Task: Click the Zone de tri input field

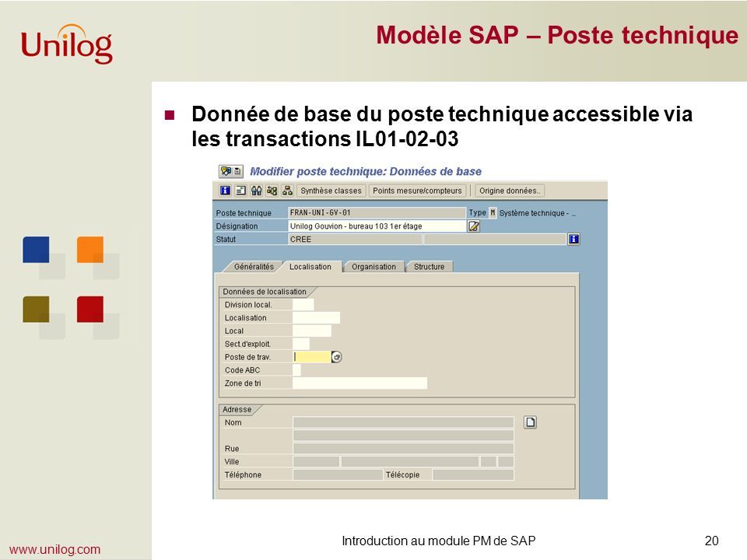Action: click(359, 383)
